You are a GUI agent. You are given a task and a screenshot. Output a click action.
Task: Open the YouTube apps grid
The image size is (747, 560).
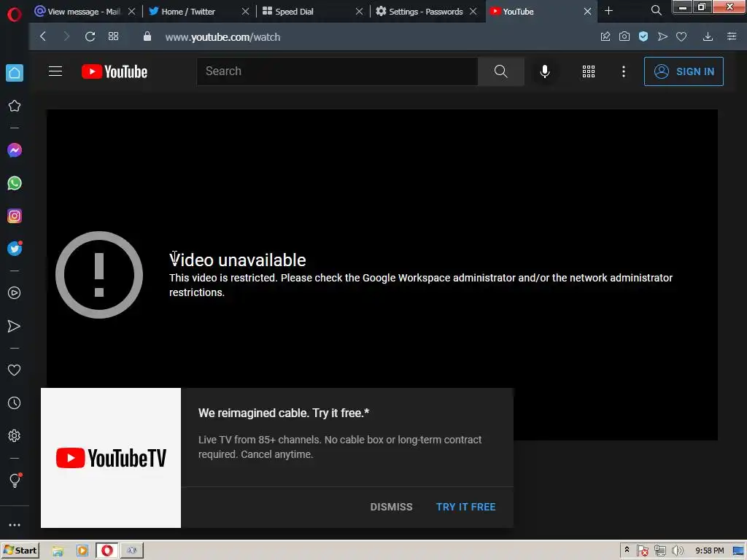pos(589,71)
